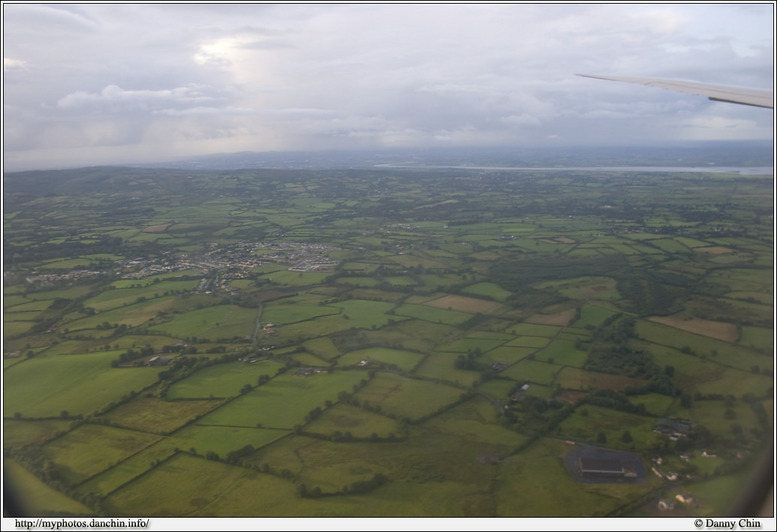Select the farm buildings in the left fields
777x532 pixels.
150,358
